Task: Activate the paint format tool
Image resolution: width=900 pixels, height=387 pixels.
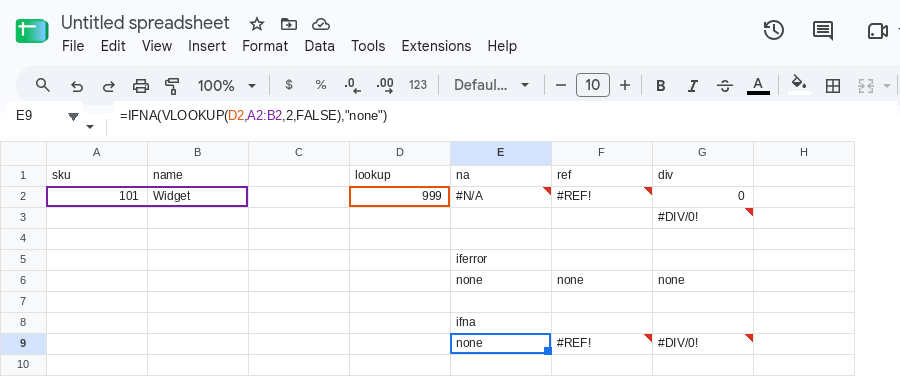Action: tap(172, 86)
